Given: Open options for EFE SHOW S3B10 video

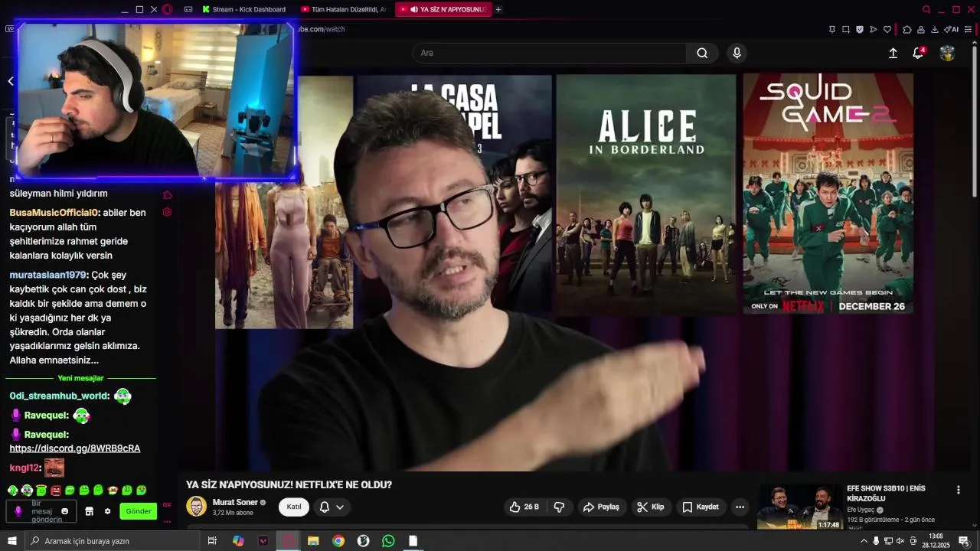Looking at the screenshot, I should 958,490.
